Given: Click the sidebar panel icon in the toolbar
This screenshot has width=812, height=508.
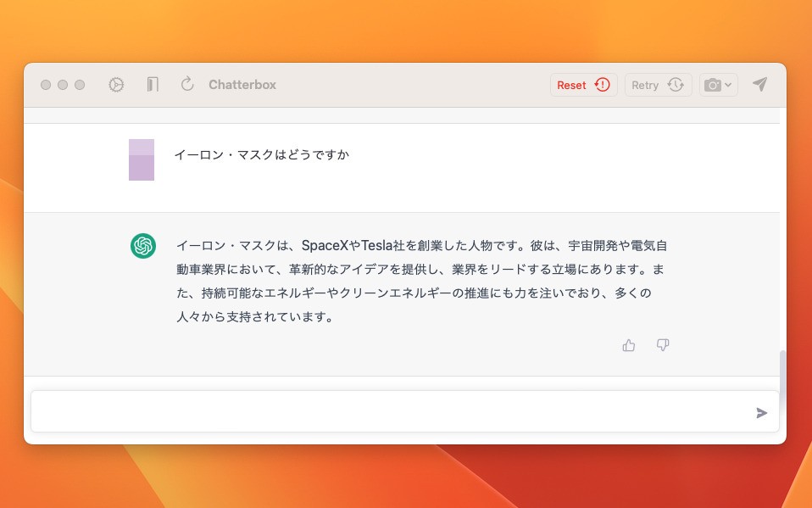Looking at the screenshot, I should (153, 84).
